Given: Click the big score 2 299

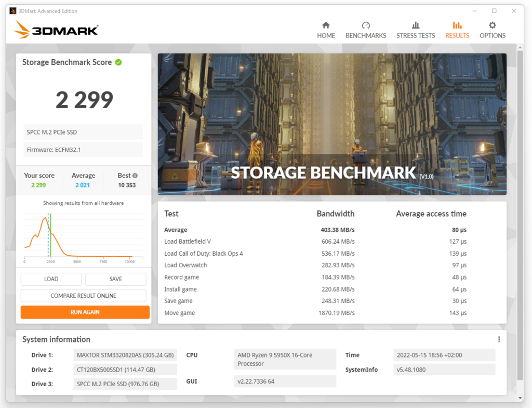Looking at the screenshot, I should 84,100.
